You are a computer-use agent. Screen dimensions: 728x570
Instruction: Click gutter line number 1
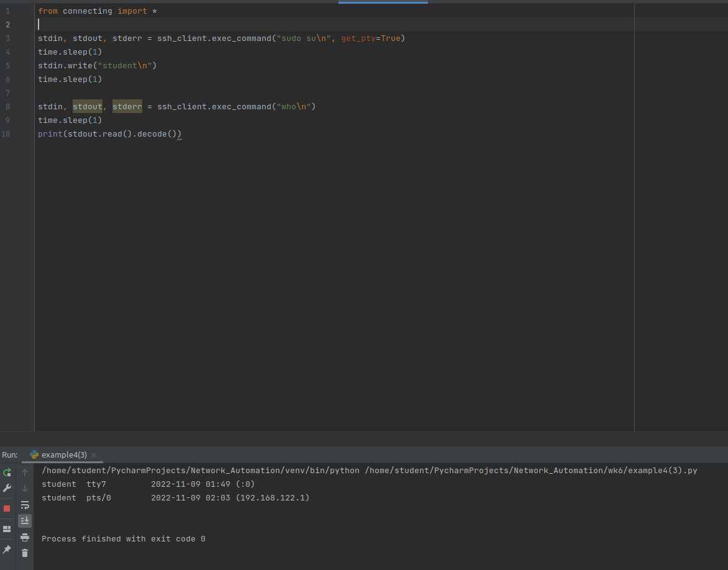tap(7, 11)
